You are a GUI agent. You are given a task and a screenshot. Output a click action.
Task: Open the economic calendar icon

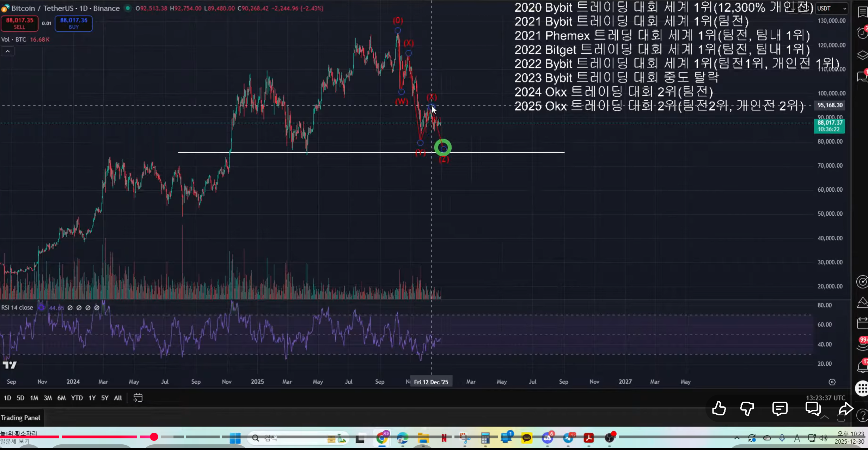[862, 323]
